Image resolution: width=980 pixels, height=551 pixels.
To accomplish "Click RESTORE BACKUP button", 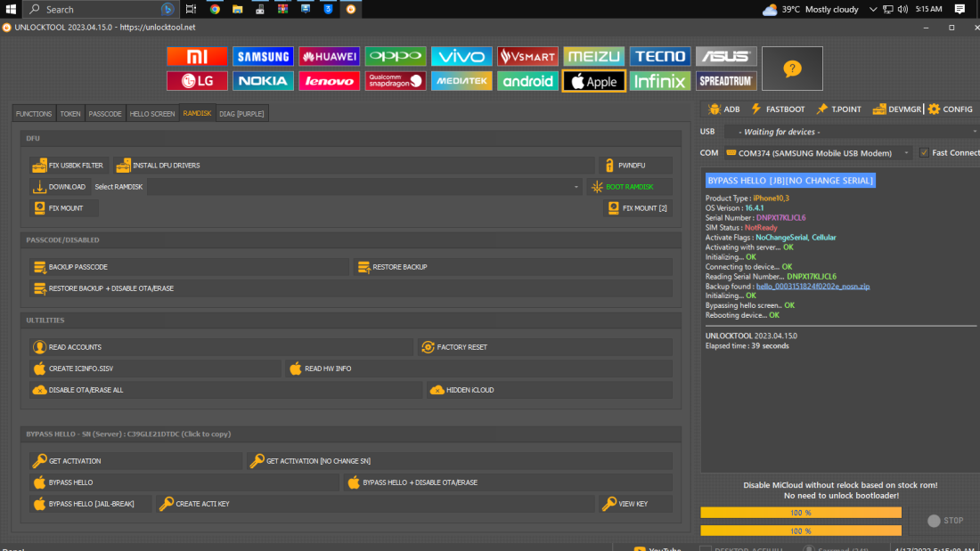I will [x=512, y=267].
